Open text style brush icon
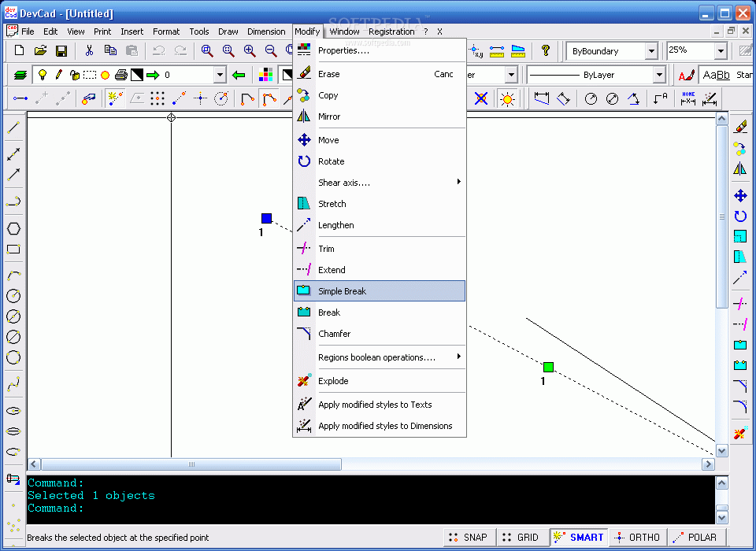This screenshot has height=551, width=756. pyautogui.click(x=686, y=75)
